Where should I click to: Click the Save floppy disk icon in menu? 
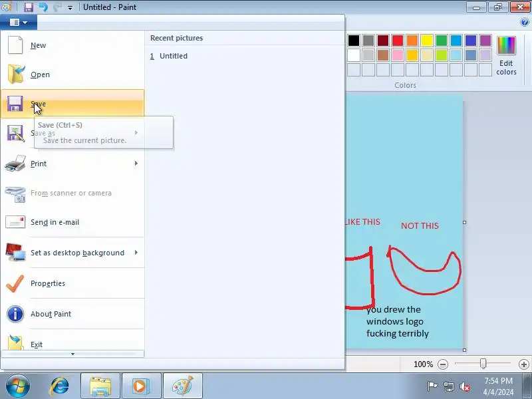point(15,104)
